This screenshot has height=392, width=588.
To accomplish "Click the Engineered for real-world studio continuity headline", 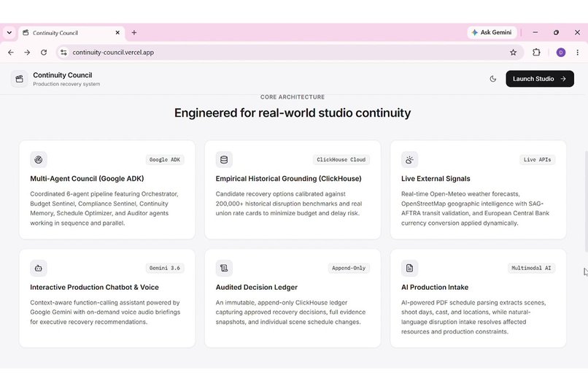I will (x=293, y=113).
